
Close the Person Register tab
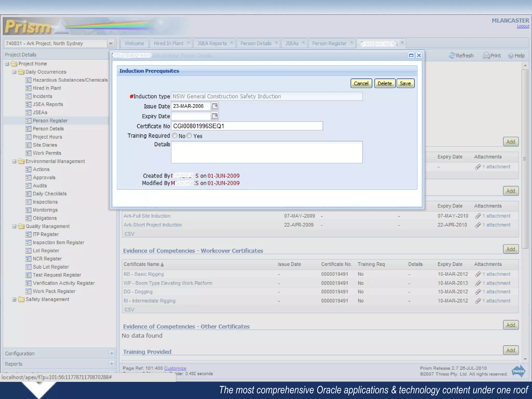click(352, 42)
